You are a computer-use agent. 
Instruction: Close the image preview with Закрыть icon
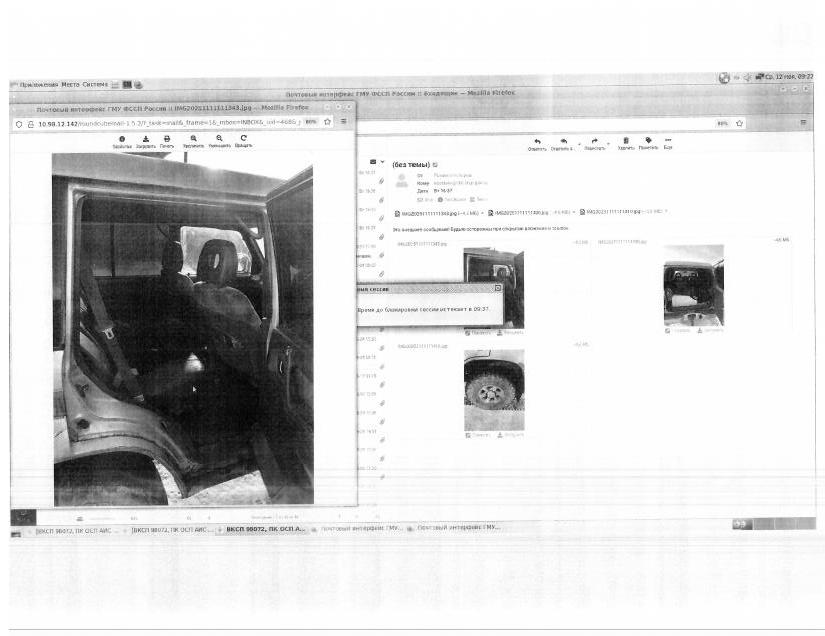coord(122,140)
